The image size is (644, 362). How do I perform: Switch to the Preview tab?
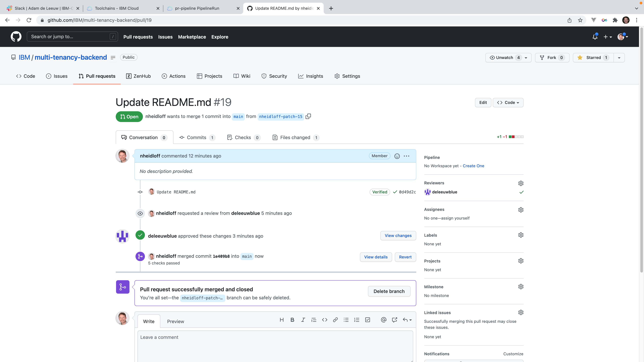pos(175,321)
